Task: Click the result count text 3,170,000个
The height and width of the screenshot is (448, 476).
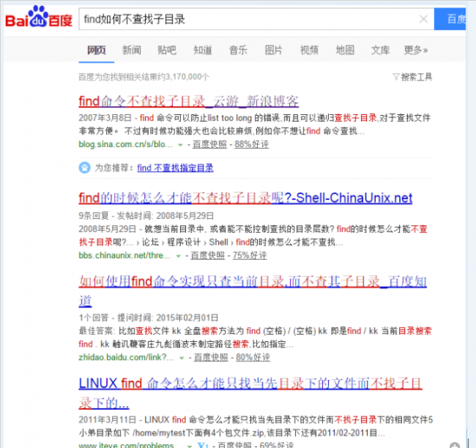Action: pyautogui.click(x=187, y=77)
